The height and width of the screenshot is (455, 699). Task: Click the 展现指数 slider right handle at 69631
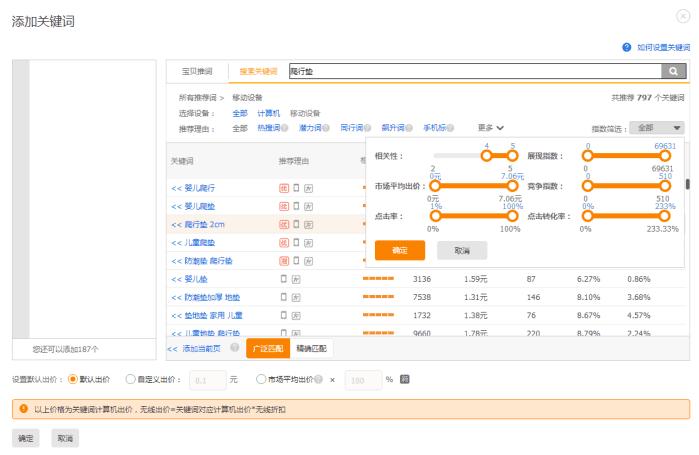pos(665,156)
